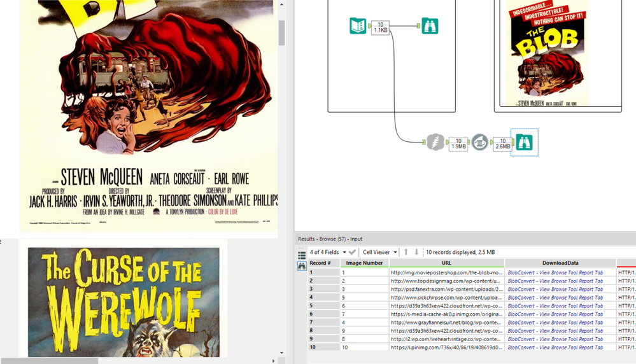
Task: Click the 10 2.6MB connection label
Action: pyautogui.click(x=502, y=144)
